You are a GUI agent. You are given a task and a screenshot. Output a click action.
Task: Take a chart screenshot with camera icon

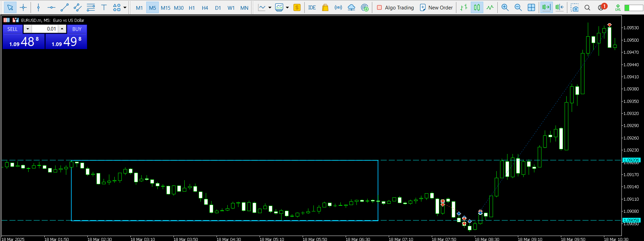(575, 7)
